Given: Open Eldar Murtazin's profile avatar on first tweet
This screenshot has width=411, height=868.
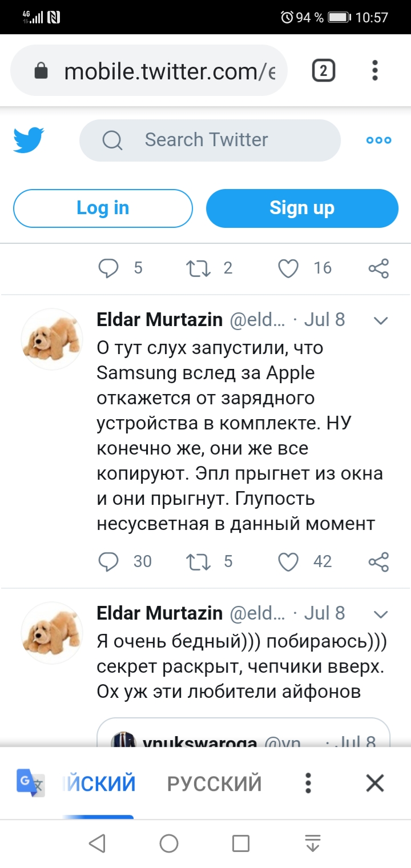Looking at the screenshot, I should pyautogui.click(x=52, y=339).
